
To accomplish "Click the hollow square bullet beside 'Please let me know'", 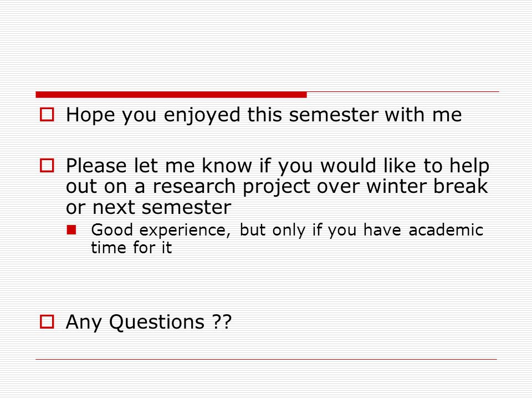I will pyautogui.click(x=47, y=166).
